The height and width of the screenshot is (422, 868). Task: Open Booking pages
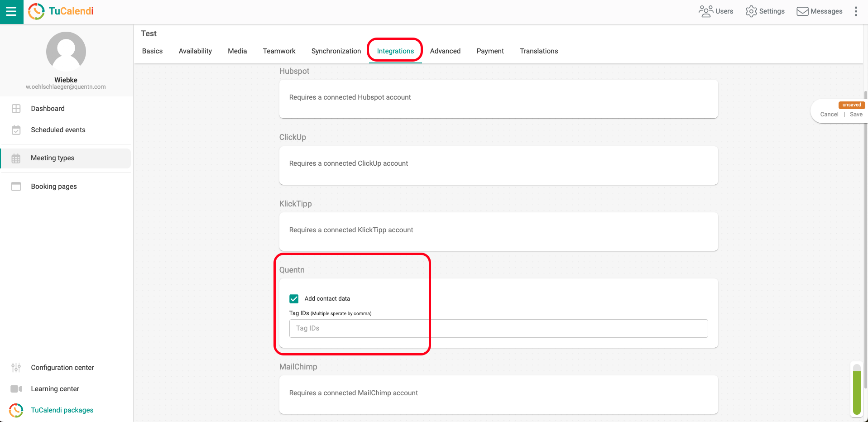[x=54, y=187]
